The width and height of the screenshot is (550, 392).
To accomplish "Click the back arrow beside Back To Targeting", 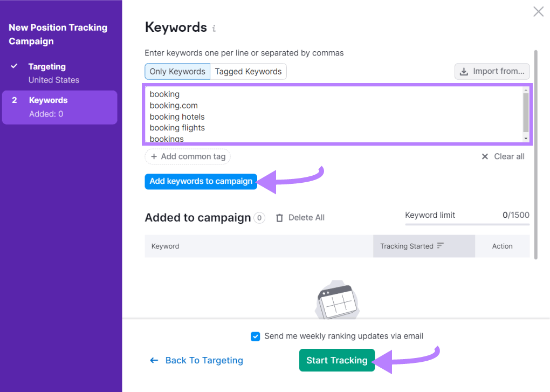I will [x=154, y=360].
